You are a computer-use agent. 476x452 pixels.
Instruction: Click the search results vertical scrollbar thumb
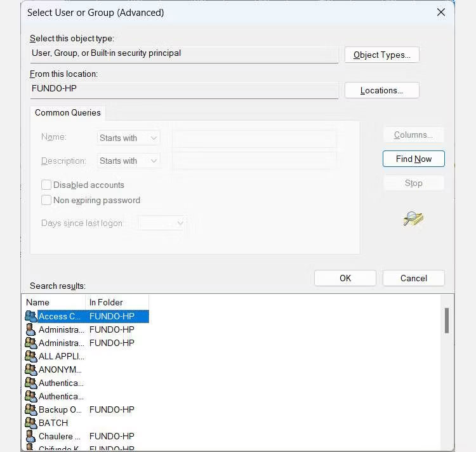point(447,321)
